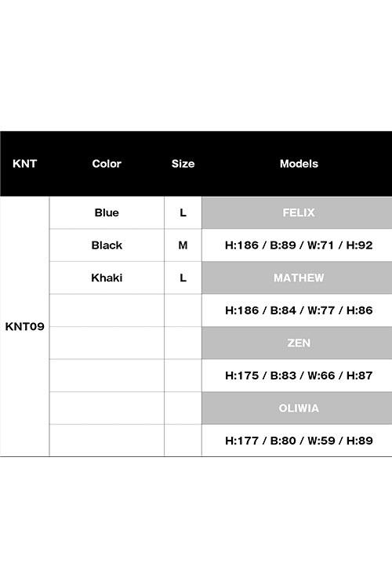Click Zen measurements H:175 / B:83 row

pos(297,376)
